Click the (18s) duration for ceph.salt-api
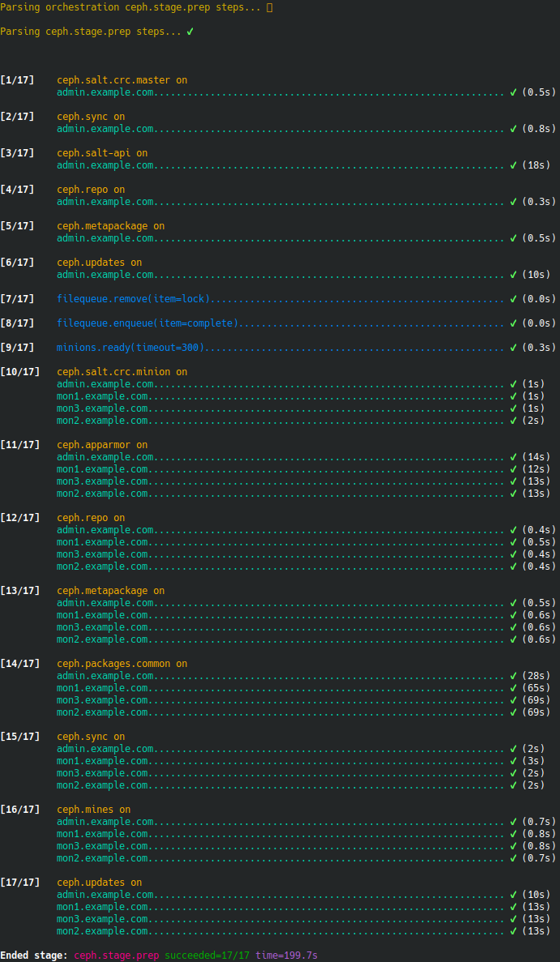The height and width of the screenshot is (962, 560). [x=536, y=165]
